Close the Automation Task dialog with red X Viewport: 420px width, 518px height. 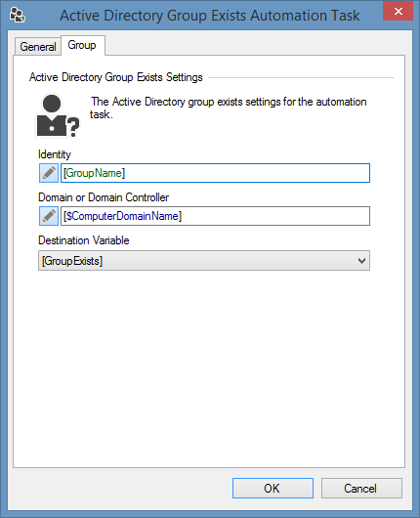pos(398,11)
